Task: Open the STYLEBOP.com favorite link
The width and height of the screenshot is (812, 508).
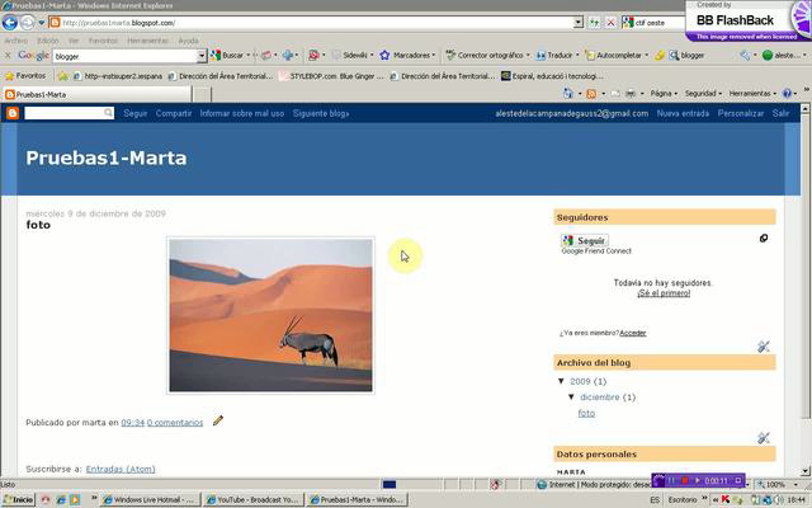Action: pyautogui.click(x=331, y=76)
